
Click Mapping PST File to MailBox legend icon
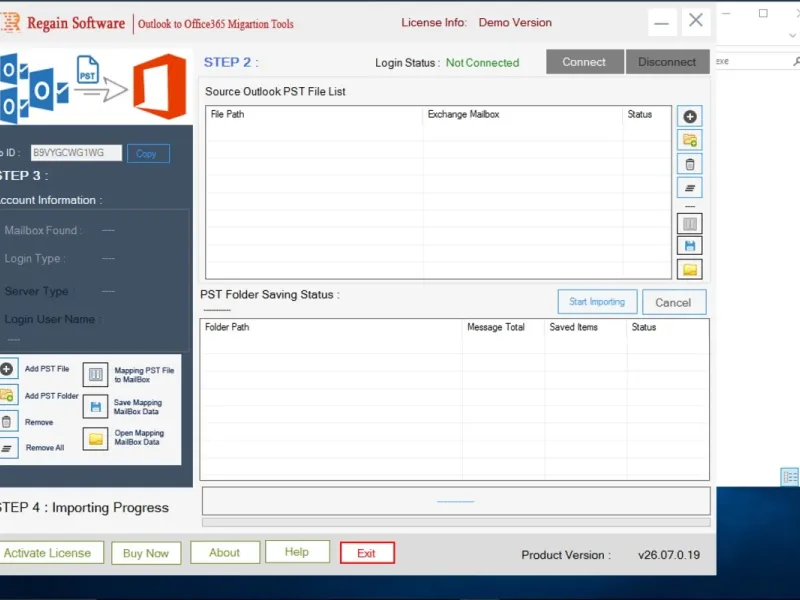pyautogui.click(x=95, y=374)
